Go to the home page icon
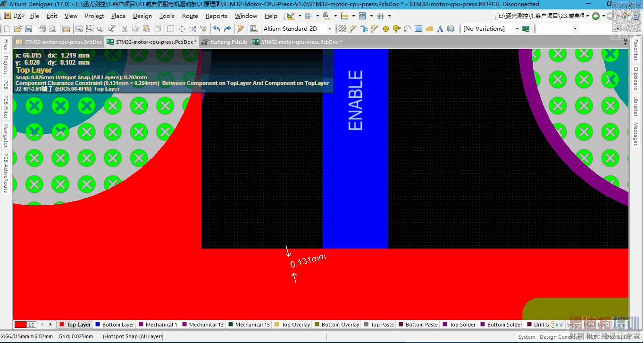644x343 pixels. (625, 16)
